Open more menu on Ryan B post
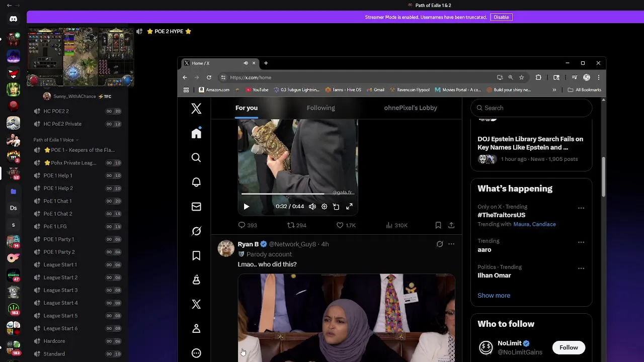Screen dimensions: 644x362 point(451,244)
